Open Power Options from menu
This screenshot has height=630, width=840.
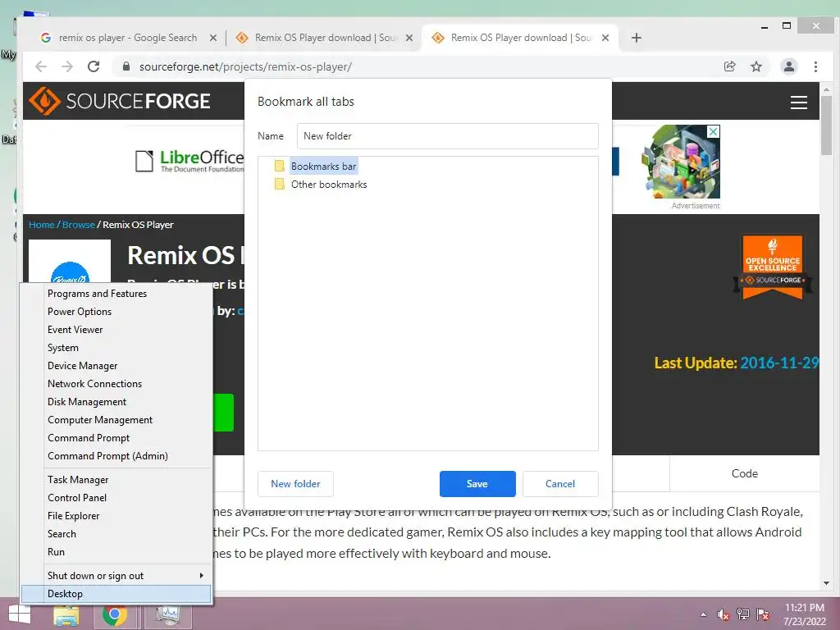(x=116, y=311)
